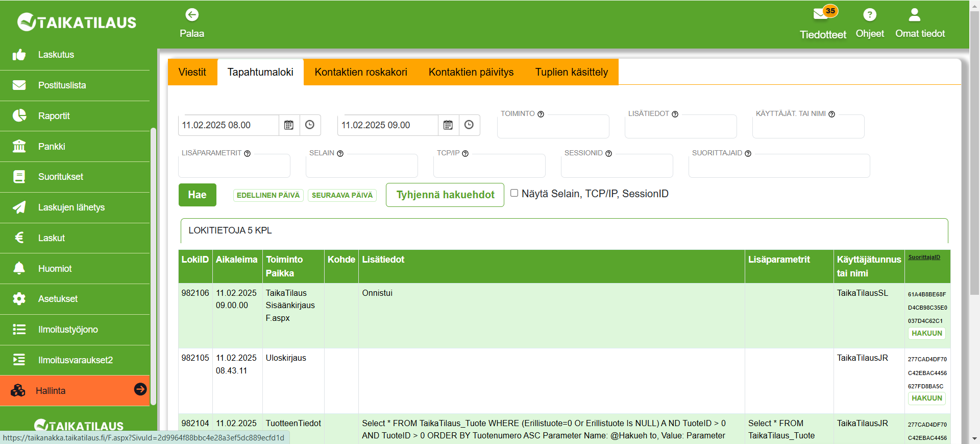Click the Postituslista envelope icon

point(19,85)
